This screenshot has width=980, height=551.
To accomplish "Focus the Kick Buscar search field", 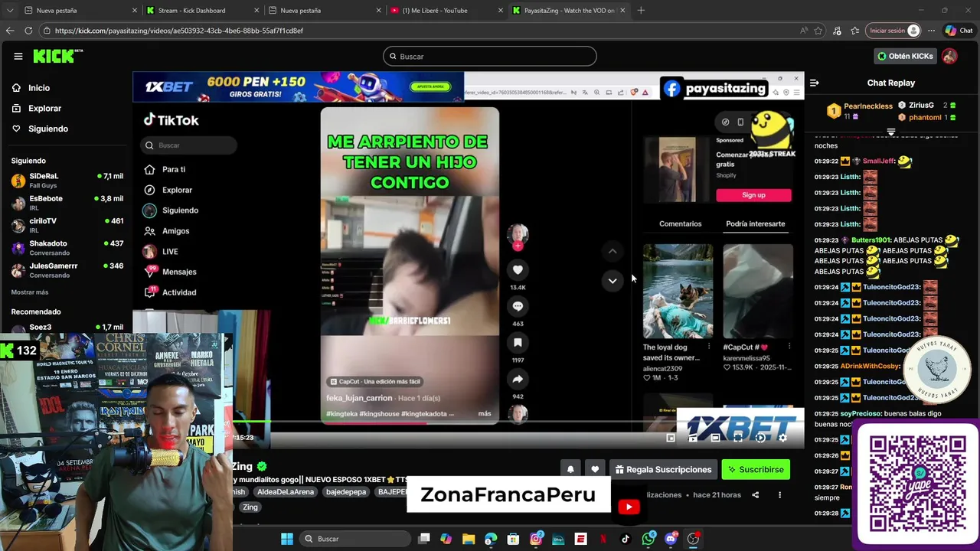I will (x=490, y=56).
